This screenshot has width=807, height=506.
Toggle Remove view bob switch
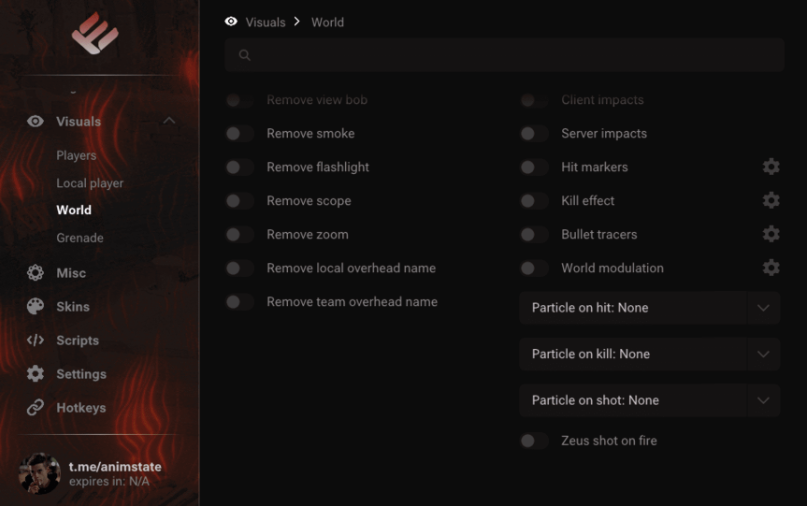click(x=239, y=100)
